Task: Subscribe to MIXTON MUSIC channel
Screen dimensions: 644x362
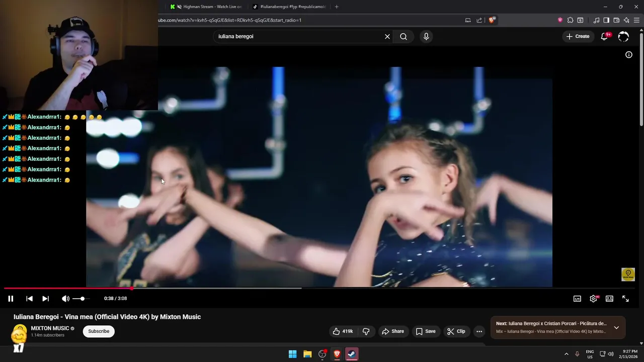Action: (x=99, y=331)
